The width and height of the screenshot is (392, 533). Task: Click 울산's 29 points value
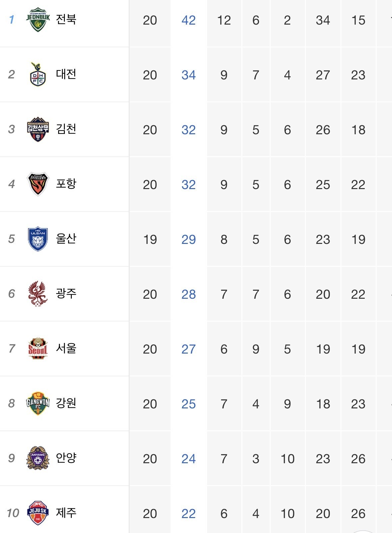189,240
